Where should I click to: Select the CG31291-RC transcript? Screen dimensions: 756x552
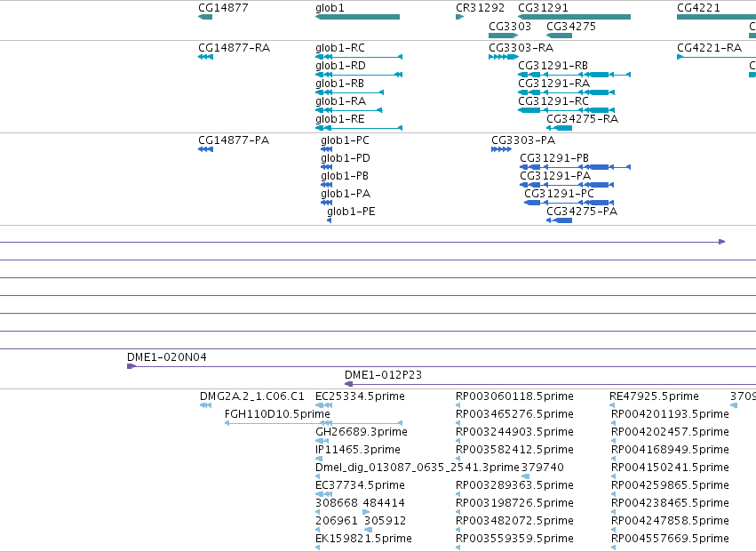[x=566, y=110]
